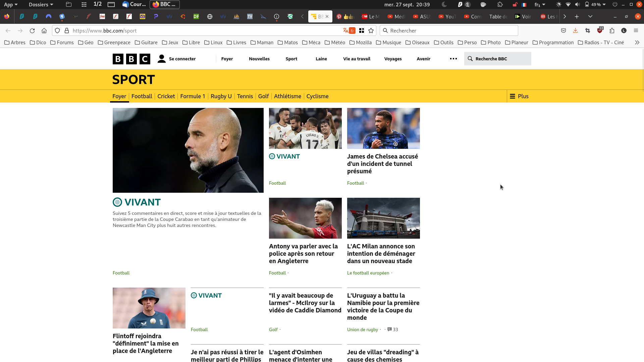Viewport: 644px width, 362px height.
Task: Open the Musique bookmarks folder
Action: click(x=389, y=43)
